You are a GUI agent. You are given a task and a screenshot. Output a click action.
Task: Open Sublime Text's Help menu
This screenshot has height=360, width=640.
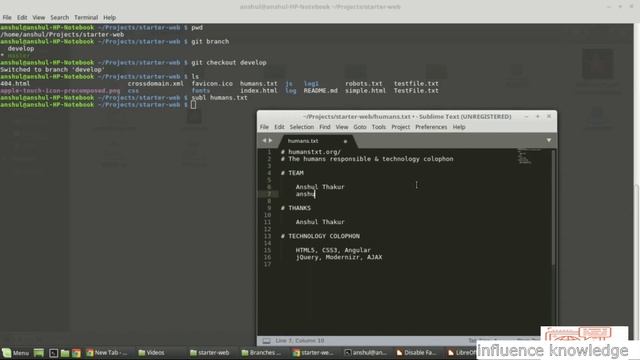pos(459,127)
